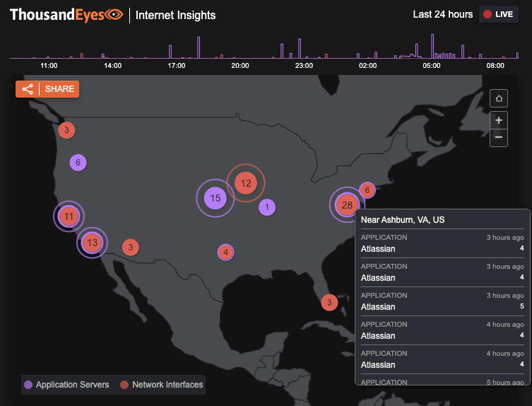Select the purple marker labeled 1
This screenshot has width=532, height=406.
(x=267, y=207)
